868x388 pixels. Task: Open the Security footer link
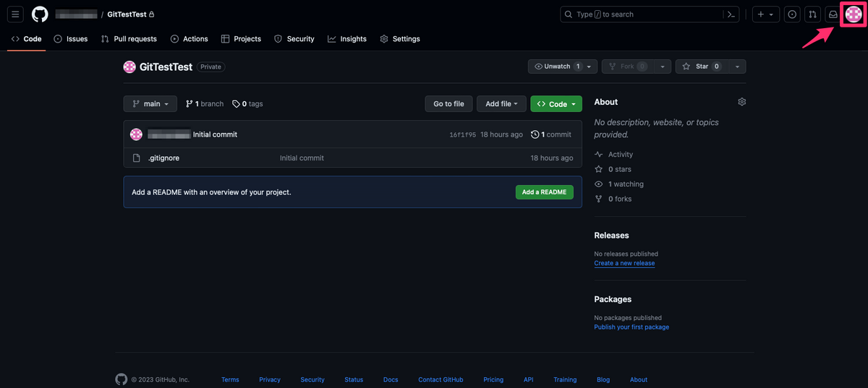[x=312, y=379]
